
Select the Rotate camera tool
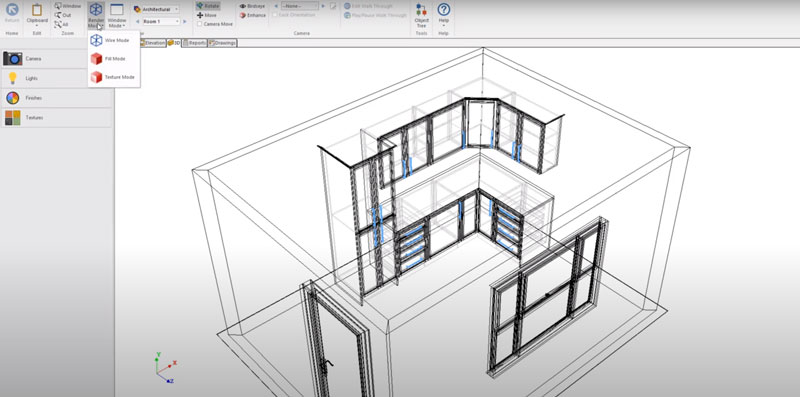(x=208, y=6)
